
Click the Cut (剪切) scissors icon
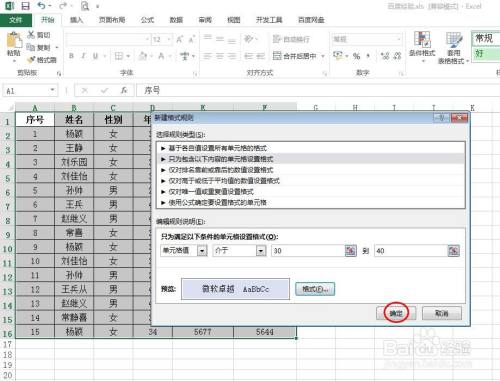pyautogui.click(x=31, y=35)
